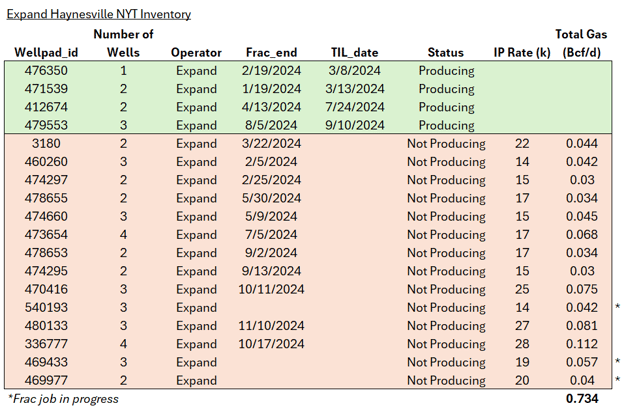
Task: Click wellpad id cell 474295
Action: coord(46,271)
